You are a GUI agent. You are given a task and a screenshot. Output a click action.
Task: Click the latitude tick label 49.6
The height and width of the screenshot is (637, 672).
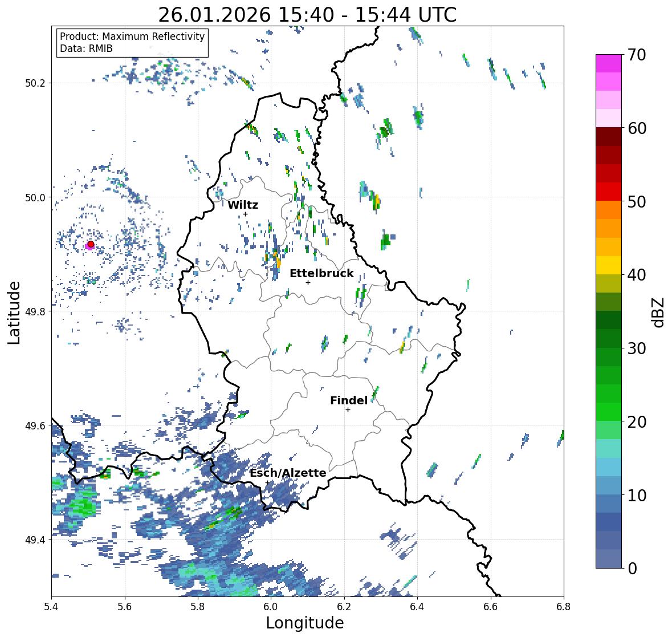click(35, 425)
